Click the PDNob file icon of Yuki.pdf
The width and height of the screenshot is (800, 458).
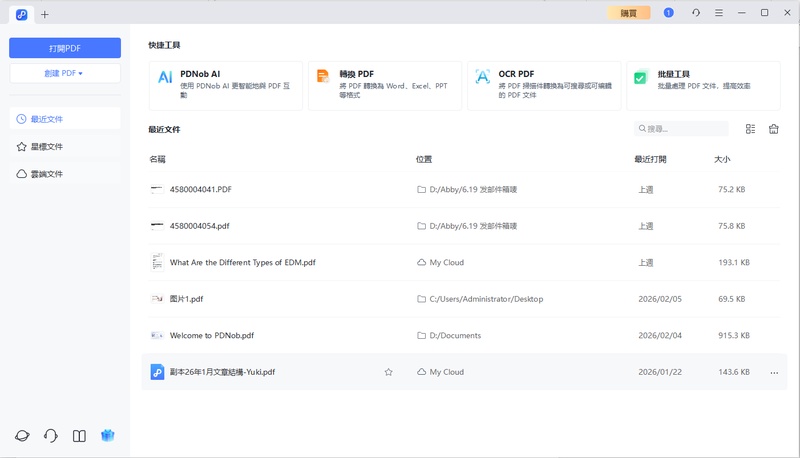(157, 372)
